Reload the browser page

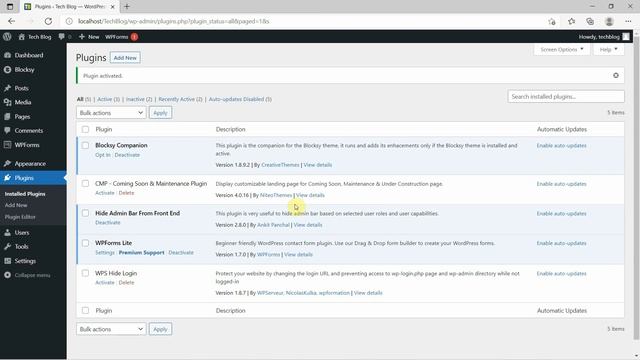48,21
